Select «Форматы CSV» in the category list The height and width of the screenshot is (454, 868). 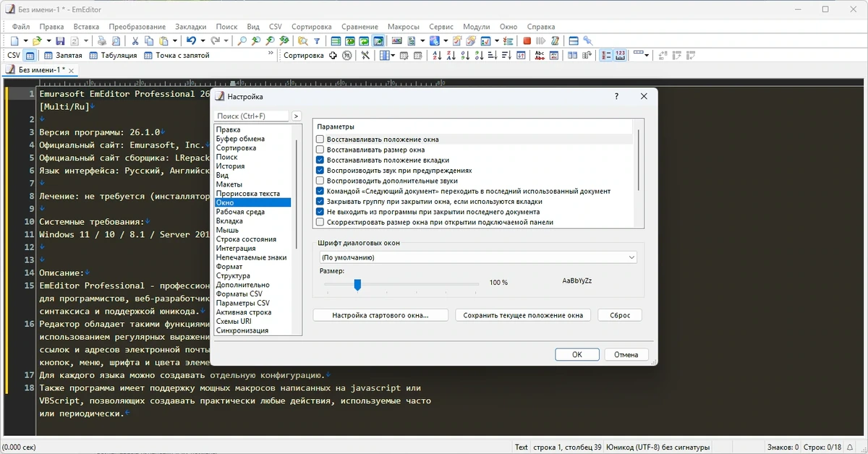[239, 294]
